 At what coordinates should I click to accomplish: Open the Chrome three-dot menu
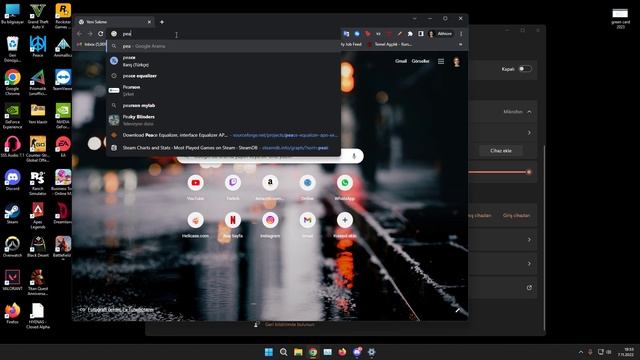[x=461, y=34]
